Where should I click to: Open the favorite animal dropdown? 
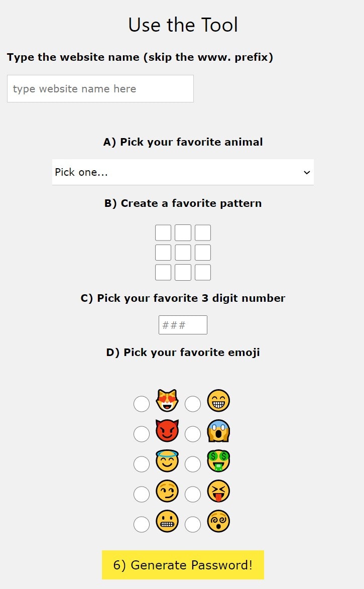point(183,172)
